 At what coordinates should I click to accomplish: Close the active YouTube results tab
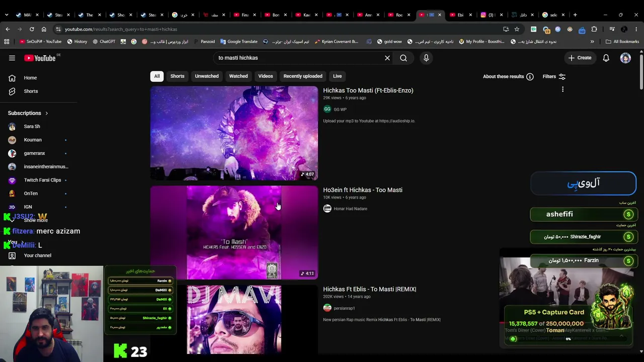pyautogui.click(x=439, y=15)
